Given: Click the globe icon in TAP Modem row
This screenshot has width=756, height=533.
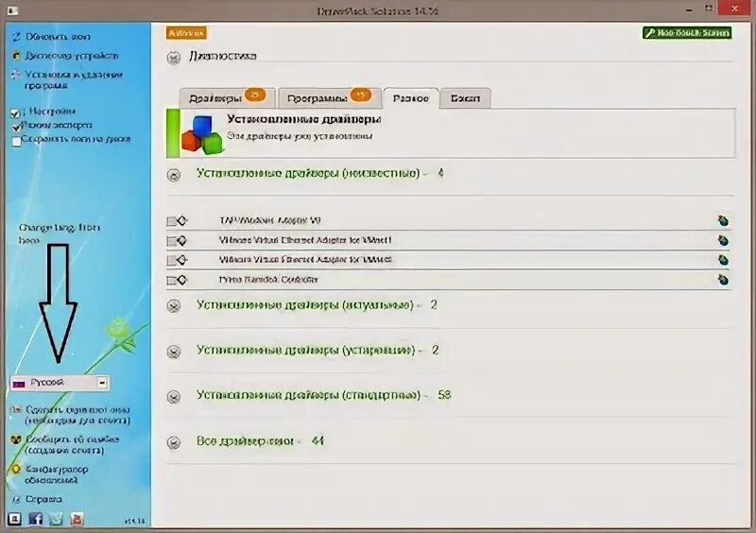Looking at the screenshot, I should point(723,221).
